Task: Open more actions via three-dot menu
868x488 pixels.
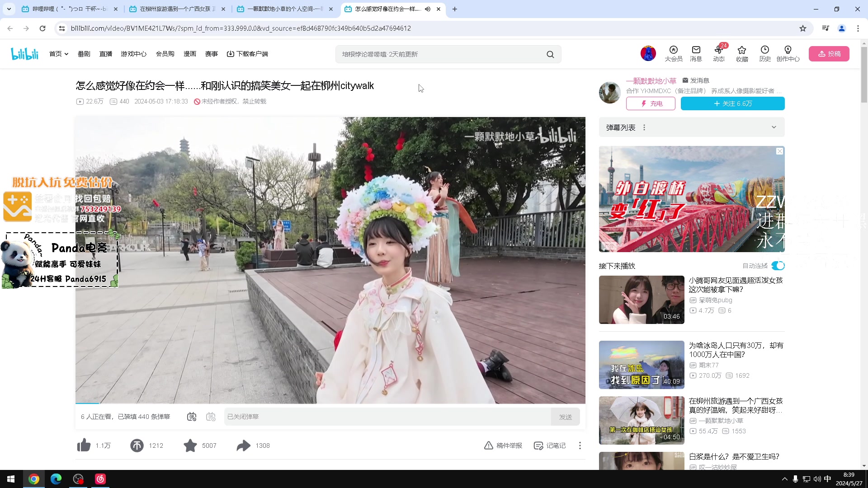Action: click(x=580, y=445)
